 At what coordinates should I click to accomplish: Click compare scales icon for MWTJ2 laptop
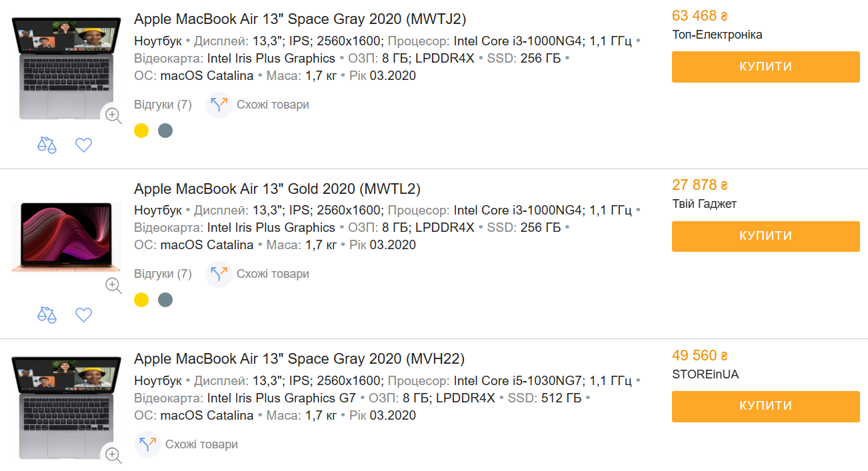(47, 145)
